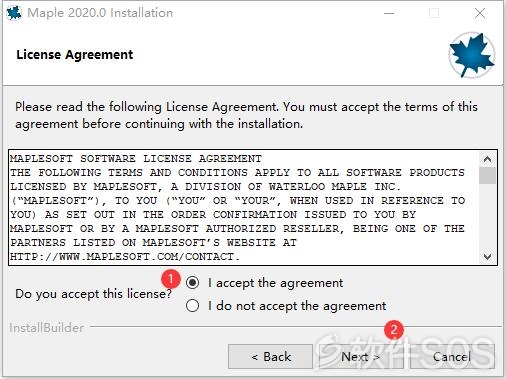506x379 pixels.
Task: Click the 'I accept the agreement' label text
Action: [275, 283]
